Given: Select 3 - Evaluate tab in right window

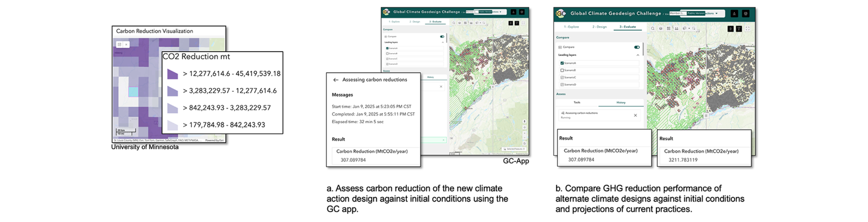Looking at the screenshot, I should [x=628, y=26].
